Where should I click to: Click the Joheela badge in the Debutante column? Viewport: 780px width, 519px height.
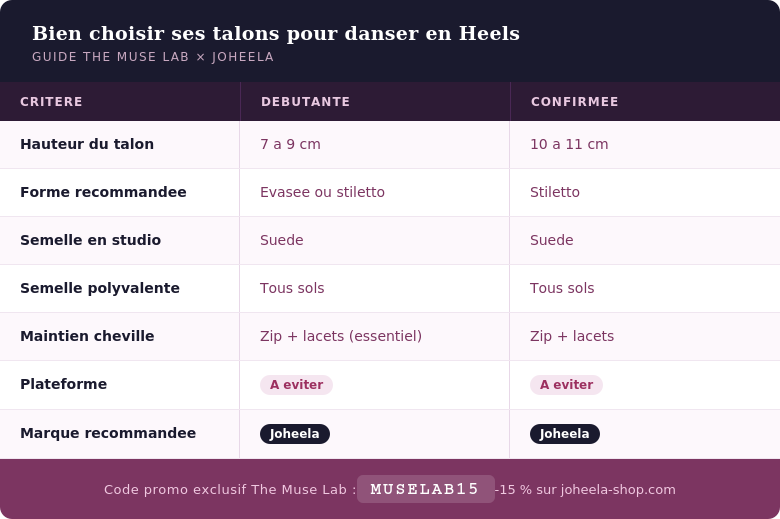[295, 434]
